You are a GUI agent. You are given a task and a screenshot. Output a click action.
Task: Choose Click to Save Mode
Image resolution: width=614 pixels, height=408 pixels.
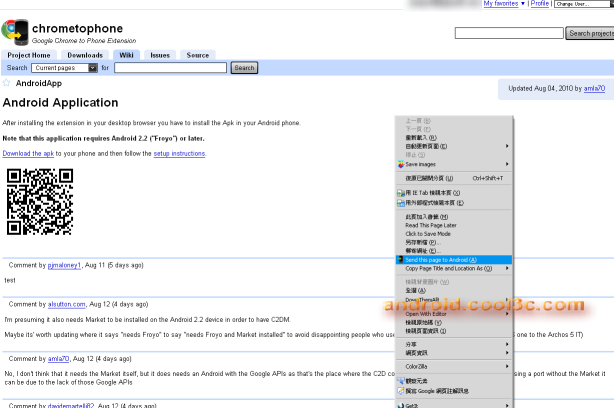(x=453, y=234)
